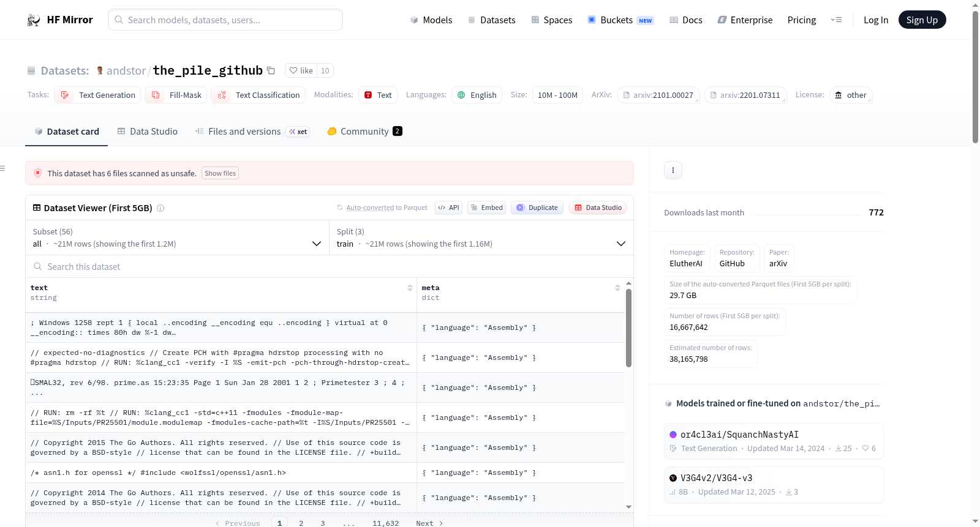Click the English language tag
Screen dimensions: 980x527
(477, 95)
